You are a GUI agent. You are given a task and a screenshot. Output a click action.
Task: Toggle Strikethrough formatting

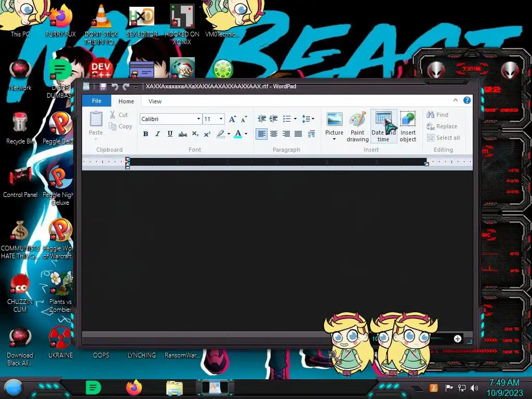[x=182, y=134]
